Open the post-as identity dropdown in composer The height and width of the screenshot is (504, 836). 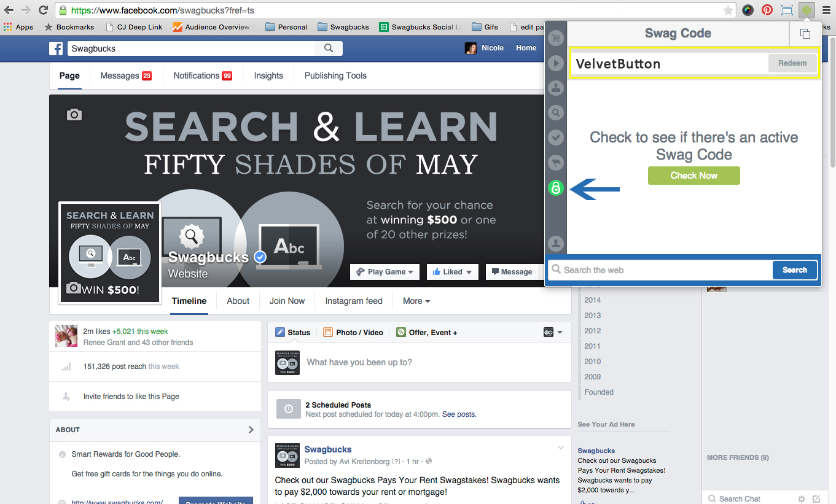(553, 332)
